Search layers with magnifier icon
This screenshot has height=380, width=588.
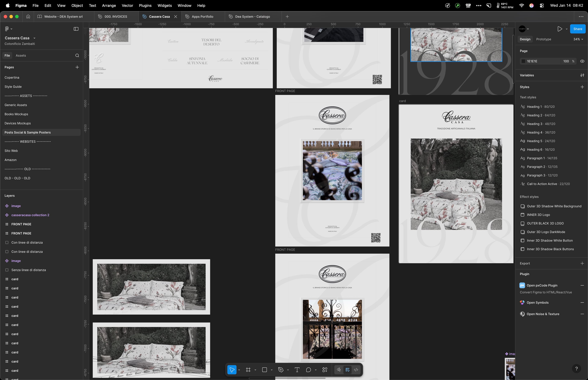point(77,56)
